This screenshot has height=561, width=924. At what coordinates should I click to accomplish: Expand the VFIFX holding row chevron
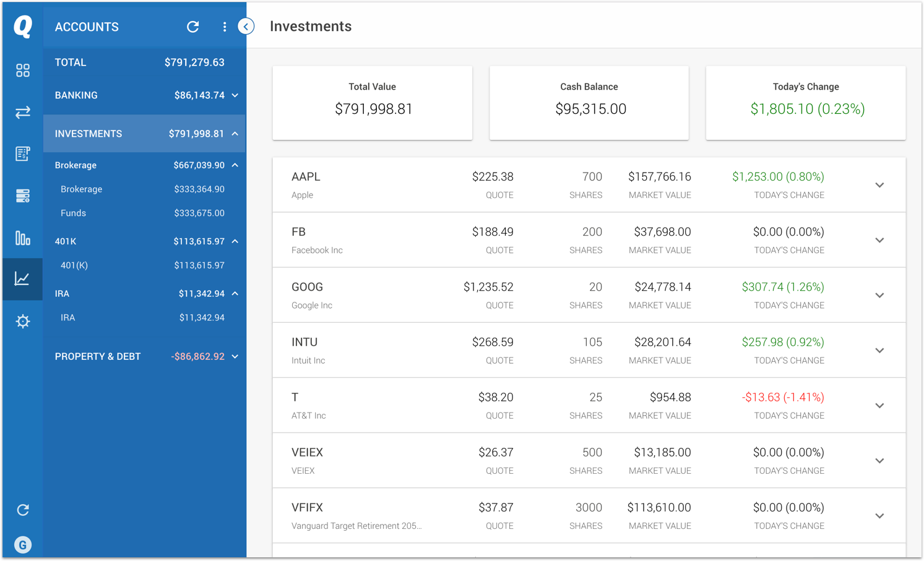879,516
